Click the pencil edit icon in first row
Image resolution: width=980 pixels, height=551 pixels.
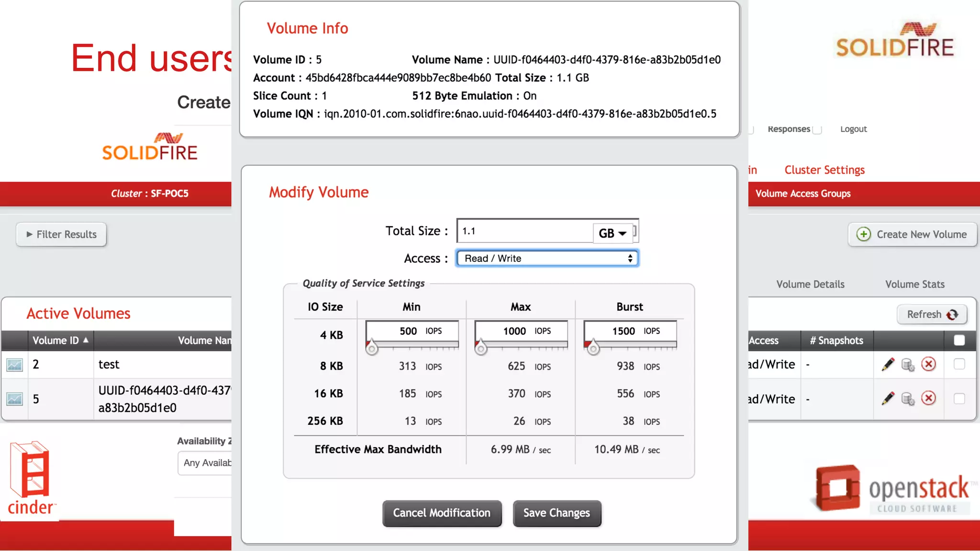888,364
